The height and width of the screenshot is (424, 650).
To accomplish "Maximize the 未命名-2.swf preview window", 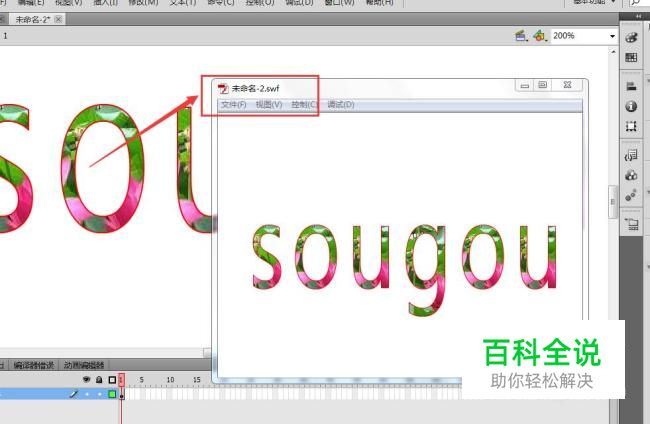I will pos(543,85).
